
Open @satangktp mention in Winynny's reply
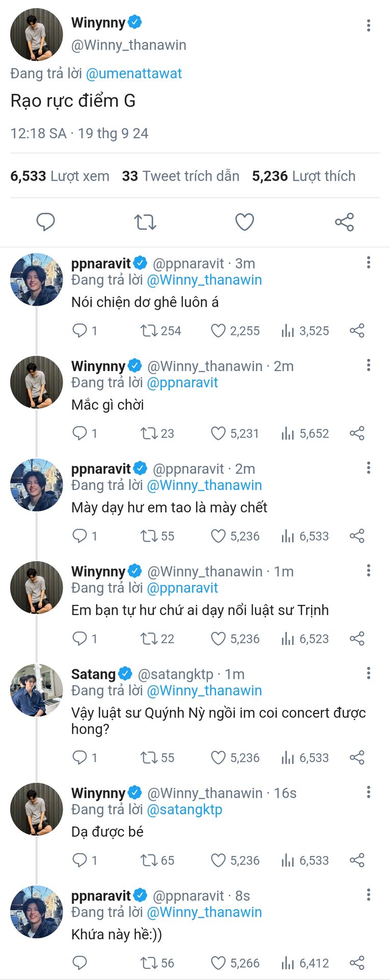tap(185, 810)
